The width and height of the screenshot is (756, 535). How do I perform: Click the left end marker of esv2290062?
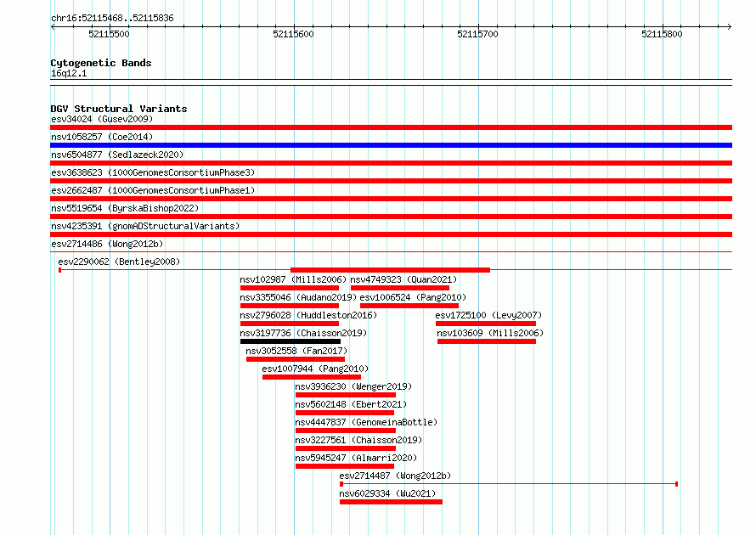59,270
